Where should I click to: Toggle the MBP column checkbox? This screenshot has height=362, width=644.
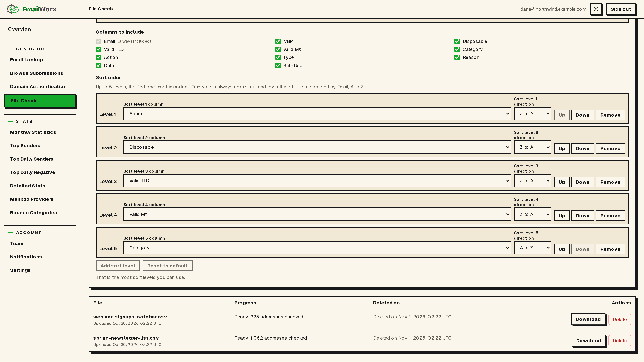[x=278, y=41]
